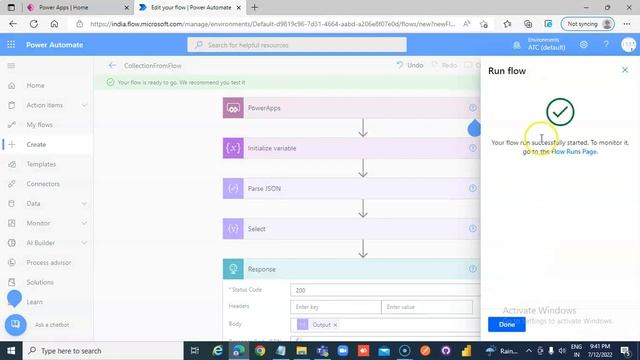Open browser Favorites star icon
Screen dimensions: 640x360
click(x=507, y=24)
